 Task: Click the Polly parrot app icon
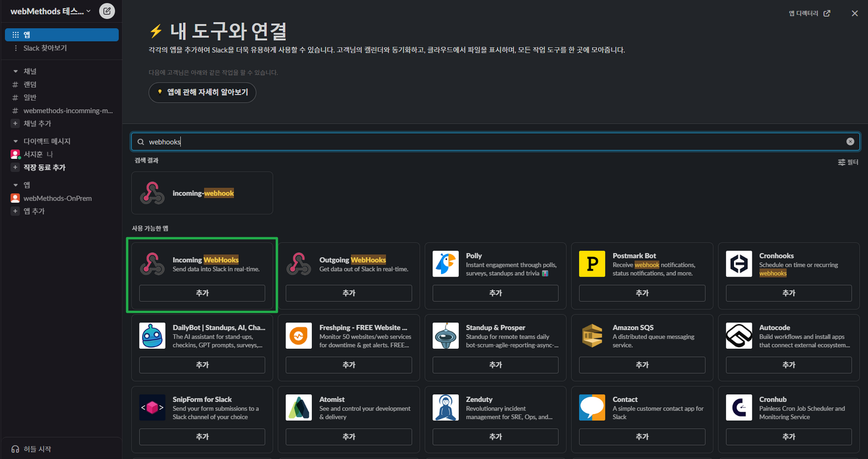click(445, 264)
